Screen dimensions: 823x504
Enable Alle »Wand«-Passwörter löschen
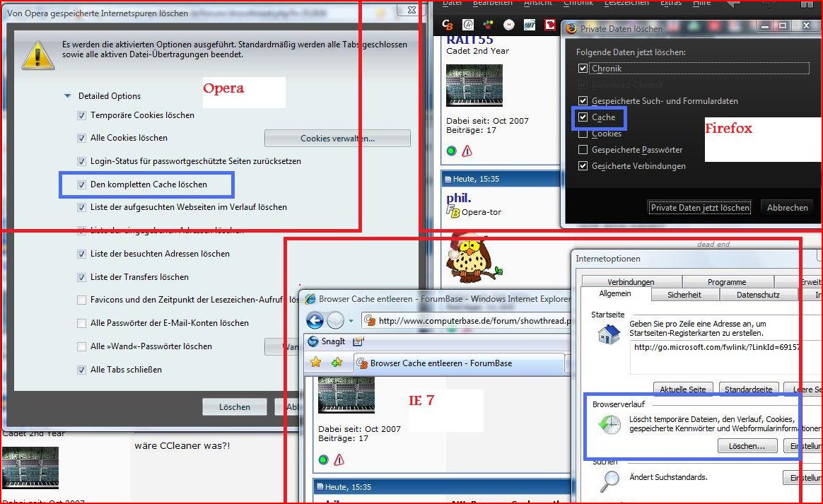point(81,346)
